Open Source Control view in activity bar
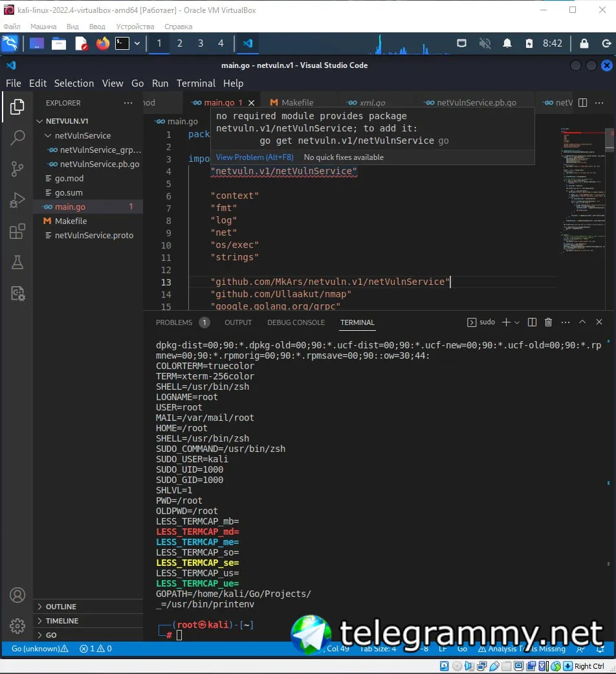Screen dimensions: 616x674 pyautogui.click(x=17, y=169)
